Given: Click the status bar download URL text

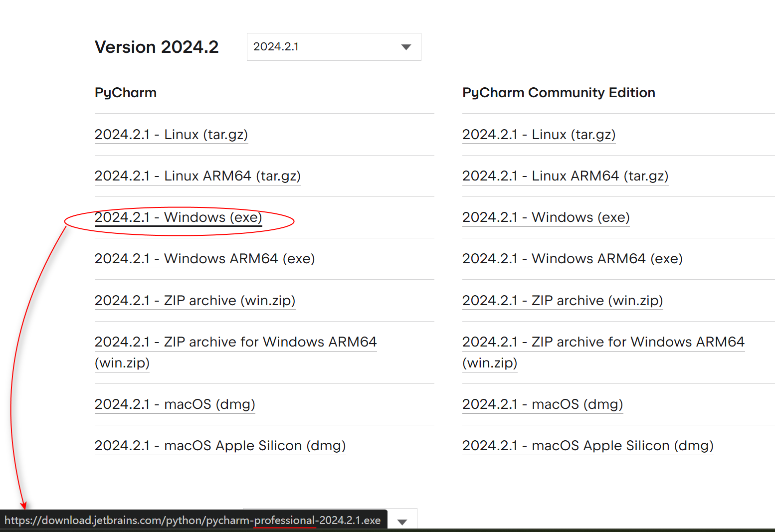Looking at the screenshot, I should [x=193, y=521].
